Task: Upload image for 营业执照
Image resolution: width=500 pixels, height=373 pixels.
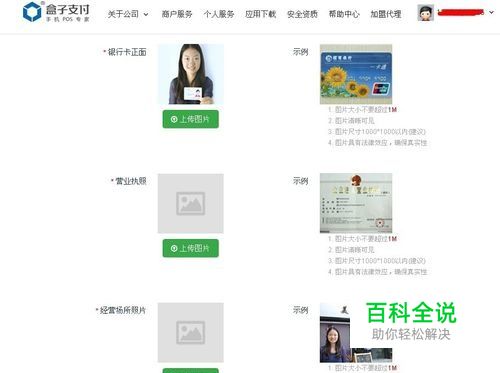Action: coord(191,248)
